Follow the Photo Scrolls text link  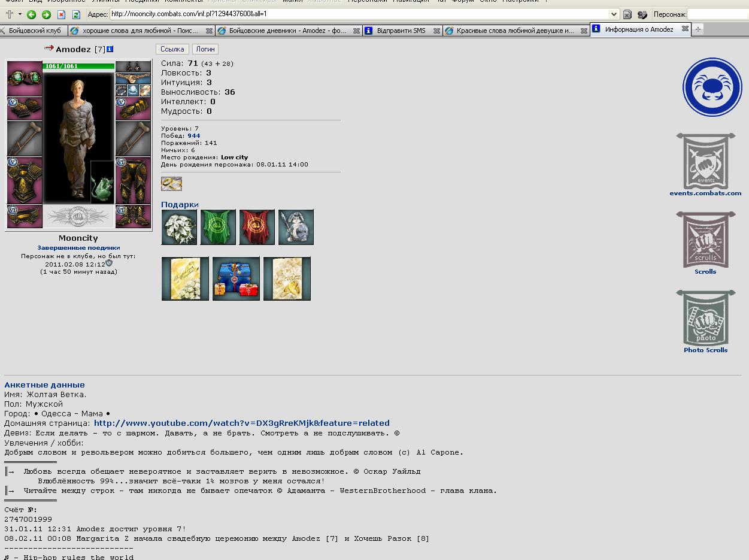coord(705,350)
